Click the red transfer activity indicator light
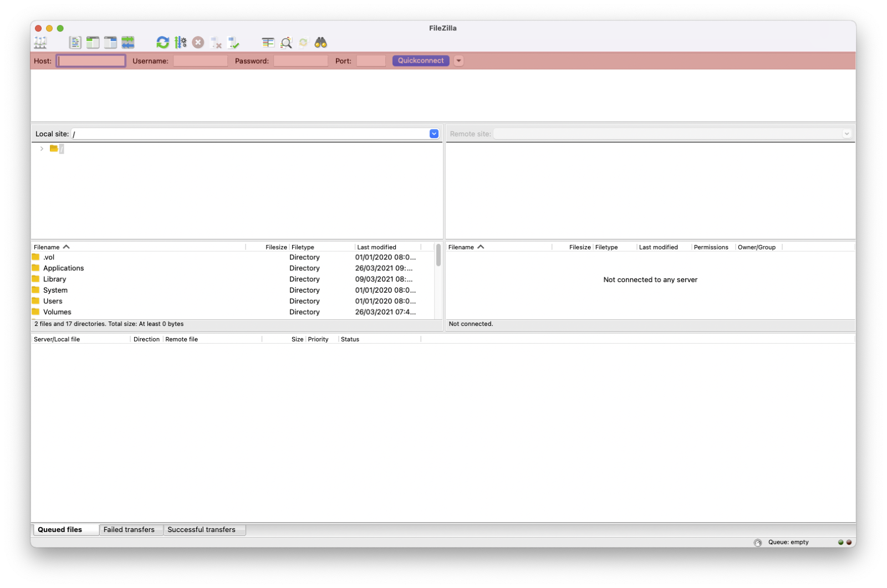 [849, 543]
